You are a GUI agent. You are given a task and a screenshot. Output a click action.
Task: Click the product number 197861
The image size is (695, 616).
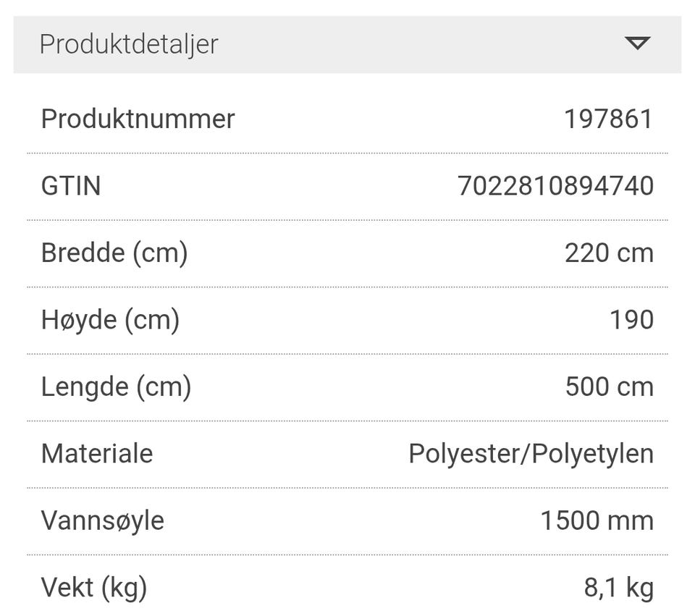point(608,119)
